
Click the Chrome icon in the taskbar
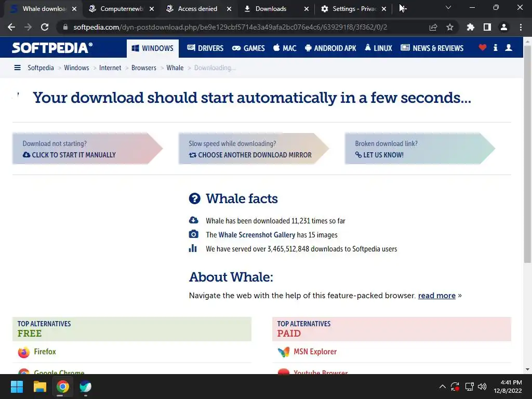[x=63, y=387]
